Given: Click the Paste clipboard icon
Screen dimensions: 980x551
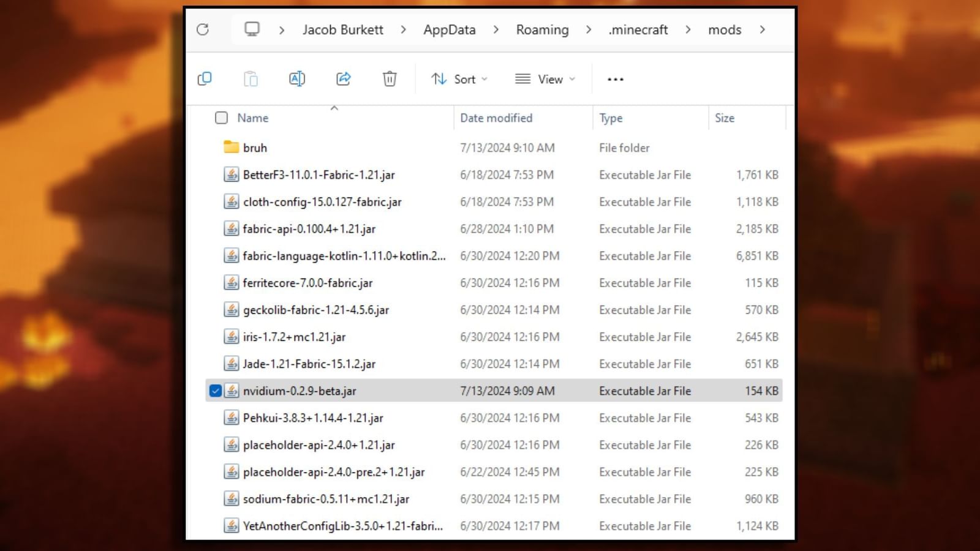Looking at the screenshot, I should (251, 79).
